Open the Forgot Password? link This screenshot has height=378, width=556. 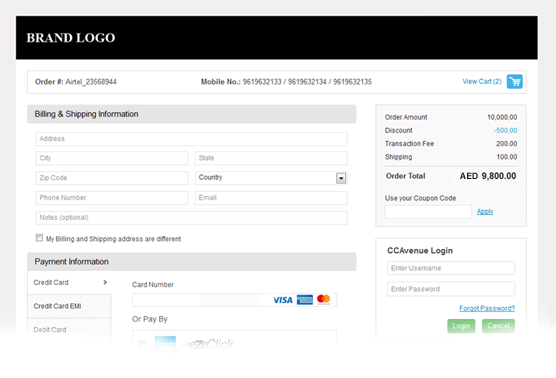pyautogui.click(x=487, y=308)
